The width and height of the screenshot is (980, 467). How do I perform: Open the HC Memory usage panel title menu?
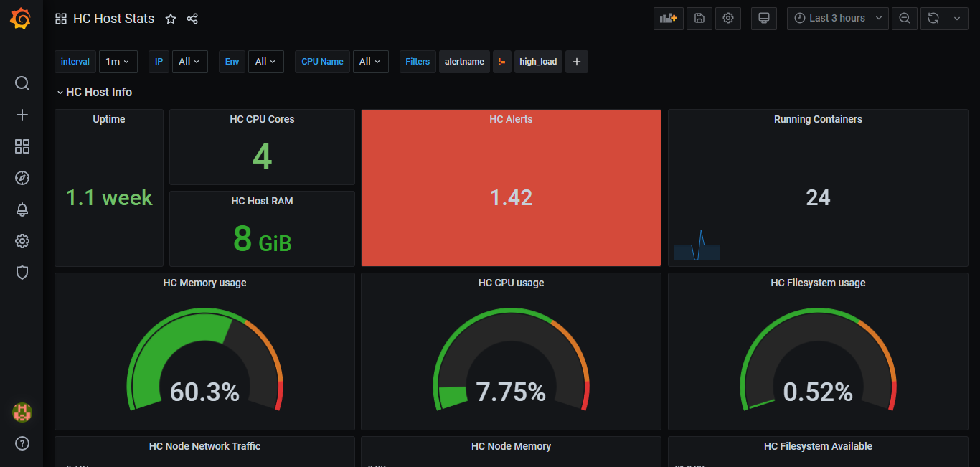[x=204, y=283]
